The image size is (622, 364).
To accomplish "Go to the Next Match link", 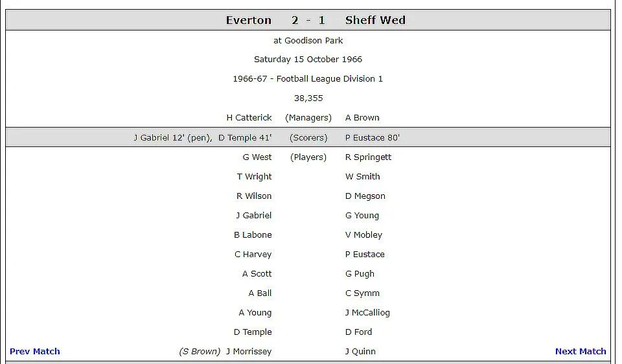I will [581, 351].
